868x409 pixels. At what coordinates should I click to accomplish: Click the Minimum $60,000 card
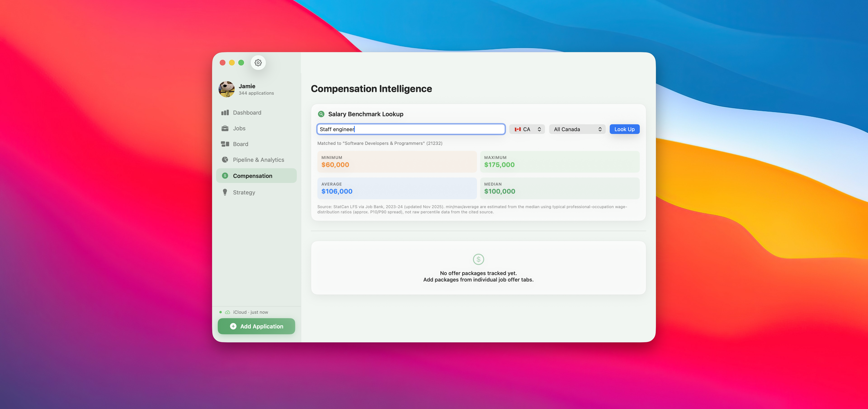point(397,162)
